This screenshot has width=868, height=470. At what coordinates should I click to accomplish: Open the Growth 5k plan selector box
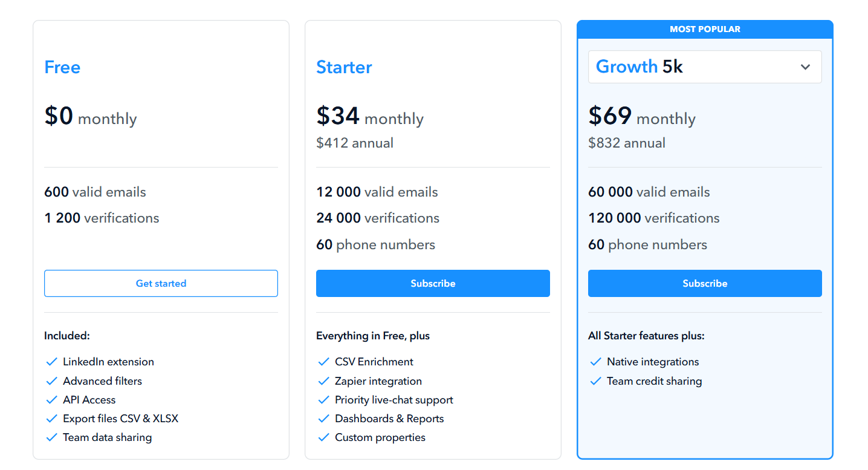point(695,67)
